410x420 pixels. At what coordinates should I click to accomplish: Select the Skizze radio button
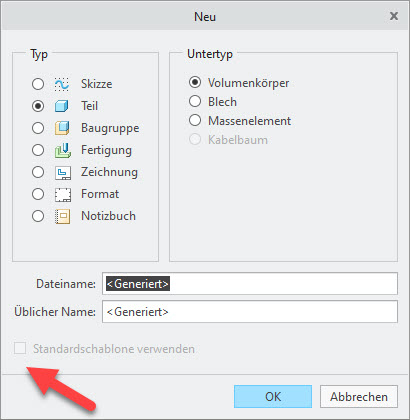pyautogui.click(x=38, y=84)
